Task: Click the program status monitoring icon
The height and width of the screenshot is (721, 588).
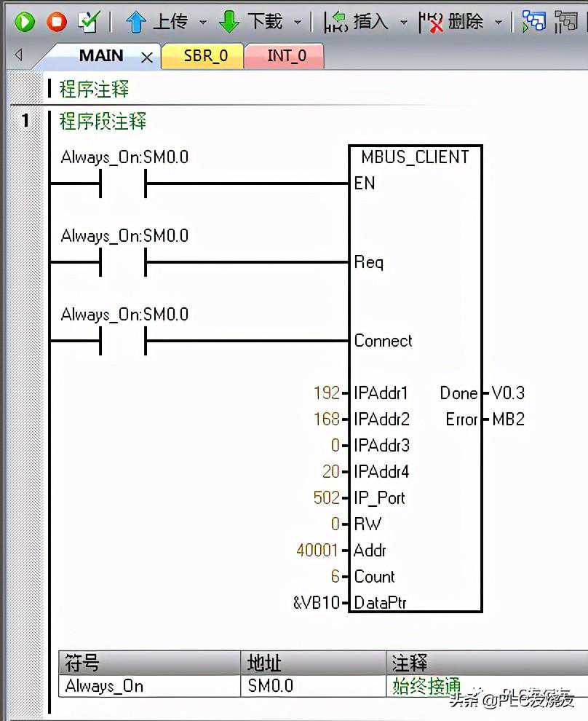Action: [534, 22]
